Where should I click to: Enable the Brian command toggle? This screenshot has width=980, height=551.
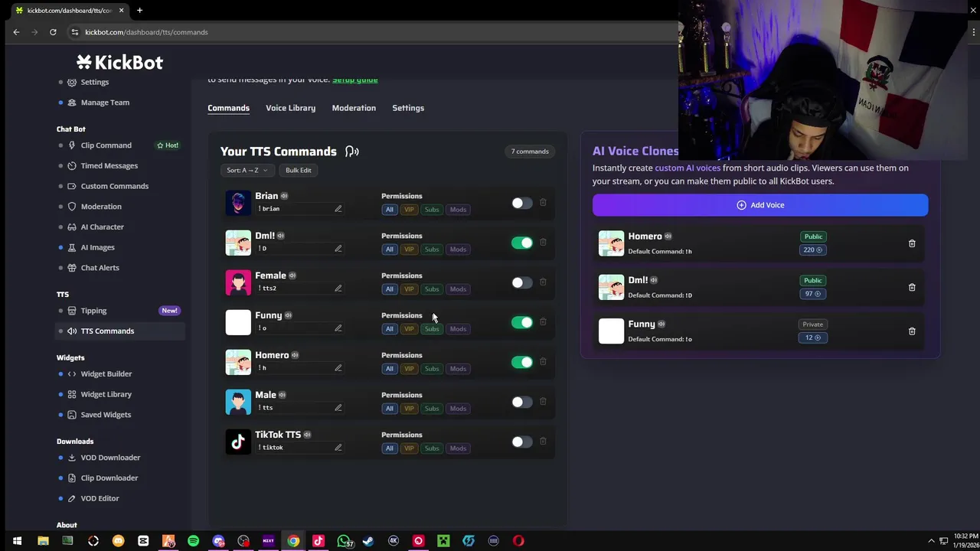[x=522, y=203]
